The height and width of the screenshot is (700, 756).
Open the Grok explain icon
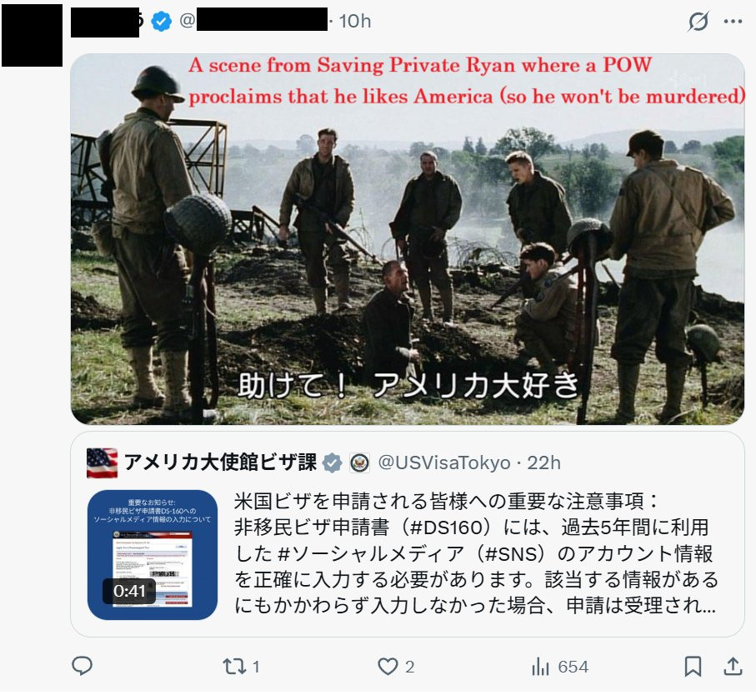[x=698, y=21]
